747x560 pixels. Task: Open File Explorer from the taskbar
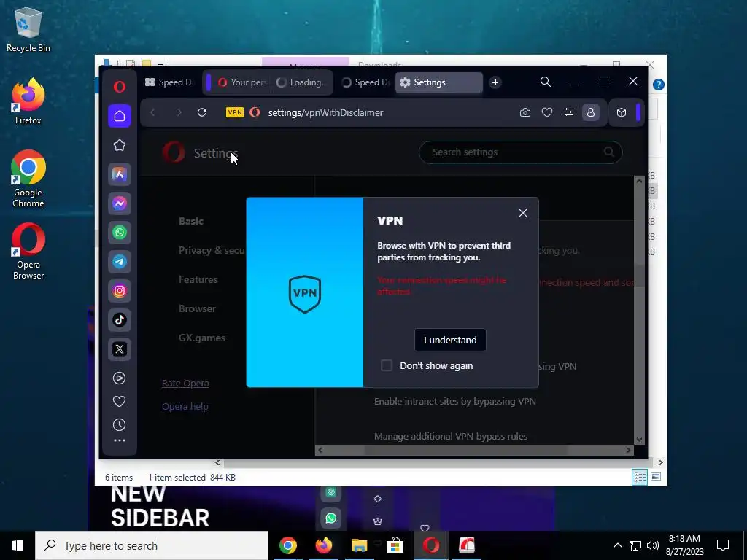coord(359,545)
